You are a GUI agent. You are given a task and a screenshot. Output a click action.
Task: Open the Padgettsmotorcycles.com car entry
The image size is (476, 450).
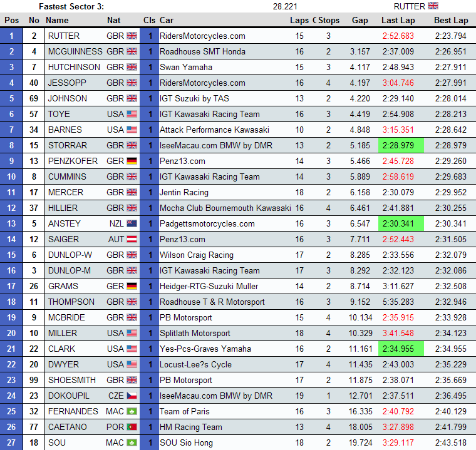pyautogui.click(x=207, y=223)
